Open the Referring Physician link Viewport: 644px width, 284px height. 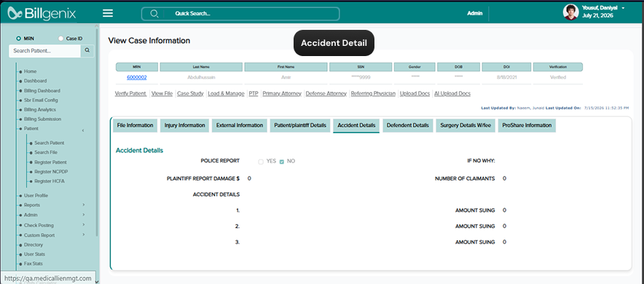tap(373, 93)
